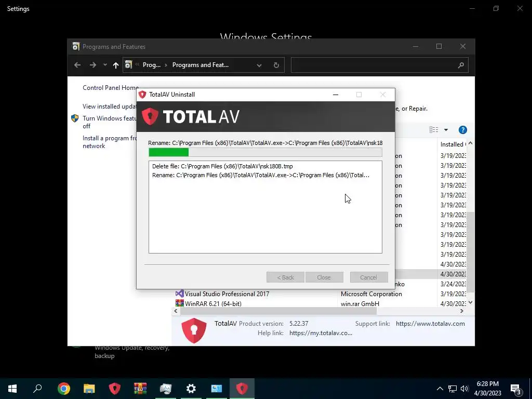The width and height of the screenshot is (532, 399).
Task: Open Turn Windows features on or off
Action: (110, 122)
